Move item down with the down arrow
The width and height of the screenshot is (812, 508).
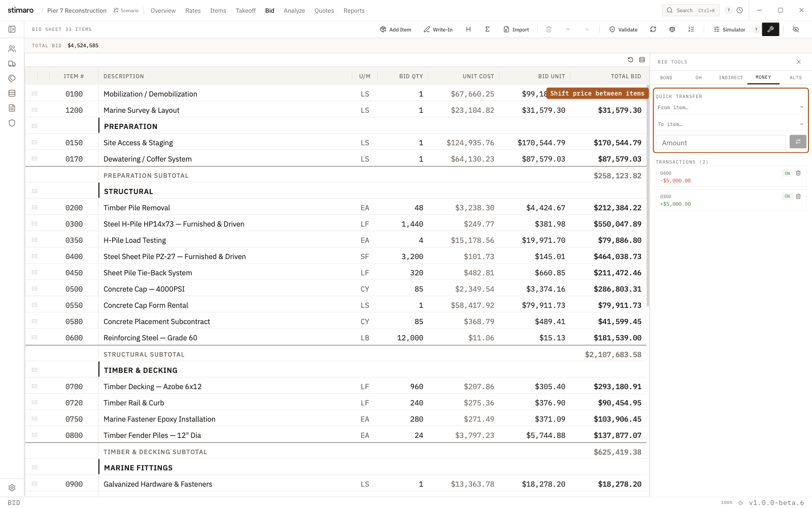tap(587, 29)
